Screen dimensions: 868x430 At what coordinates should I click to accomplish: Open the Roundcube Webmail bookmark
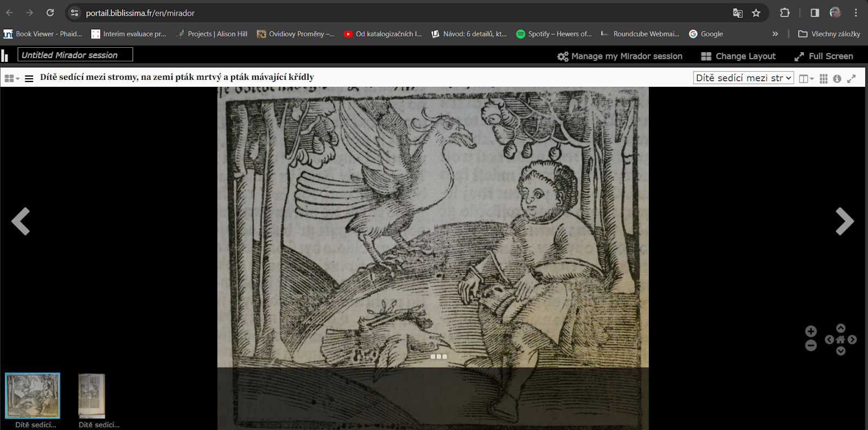640,34
